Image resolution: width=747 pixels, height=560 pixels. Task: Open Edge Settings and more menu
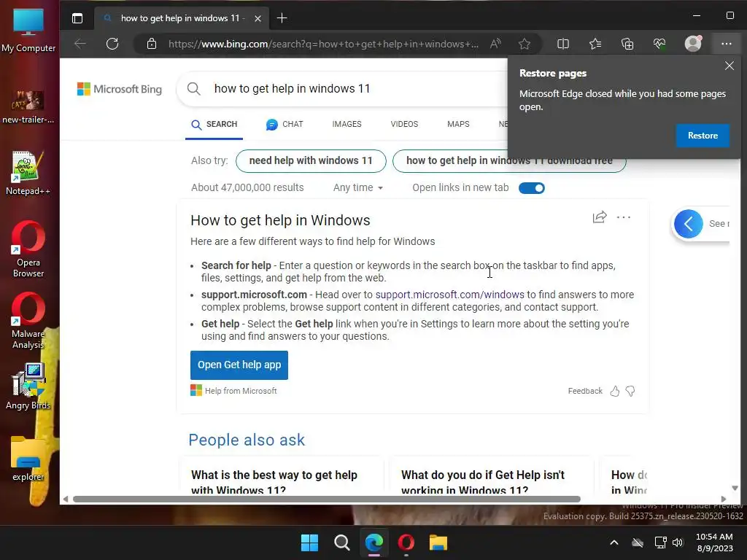[726, 44]
